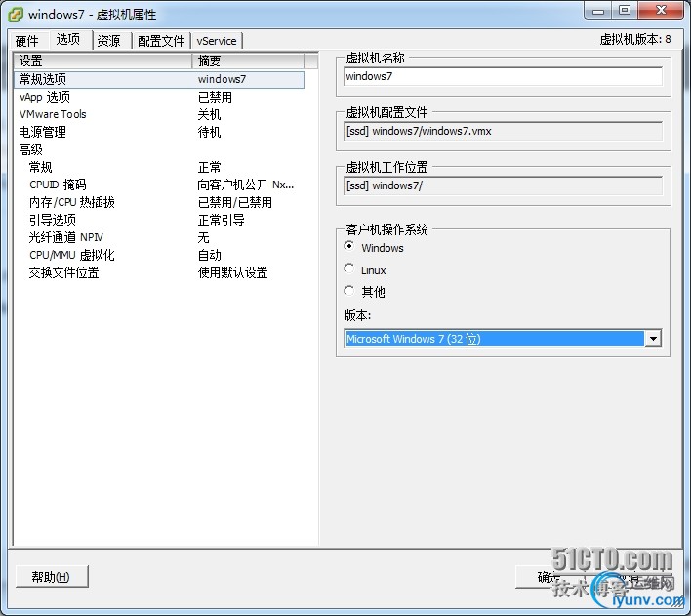This screenshot has width=691, height=616.
Task: Select the 常规选项 settings row
Action: tap(159, 79)
